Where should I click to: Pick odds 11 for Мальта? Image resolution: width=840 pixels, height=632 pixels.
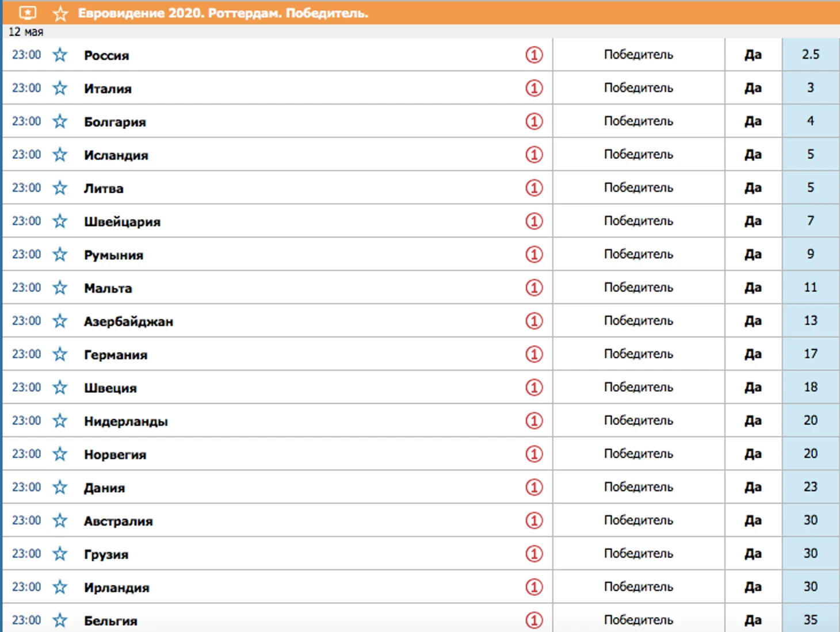[811, 288]
